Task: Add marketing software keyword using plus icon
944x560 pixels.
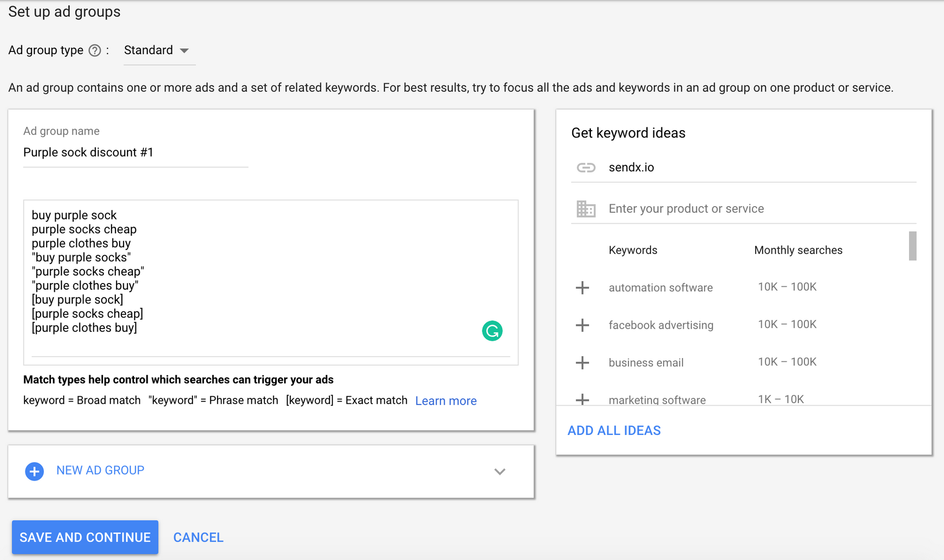Action: click(582, 400)
